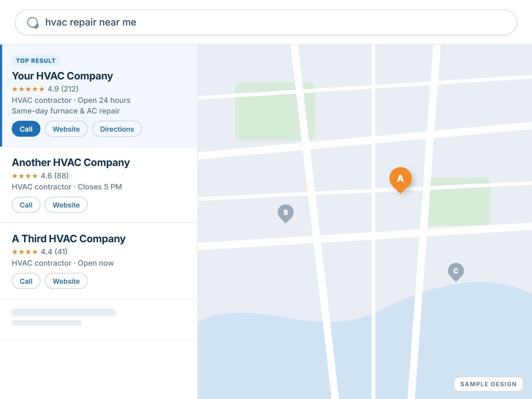Open Your HVAC Company website
This screenshot has height=399, width=532.
click(x=66, y=129)
